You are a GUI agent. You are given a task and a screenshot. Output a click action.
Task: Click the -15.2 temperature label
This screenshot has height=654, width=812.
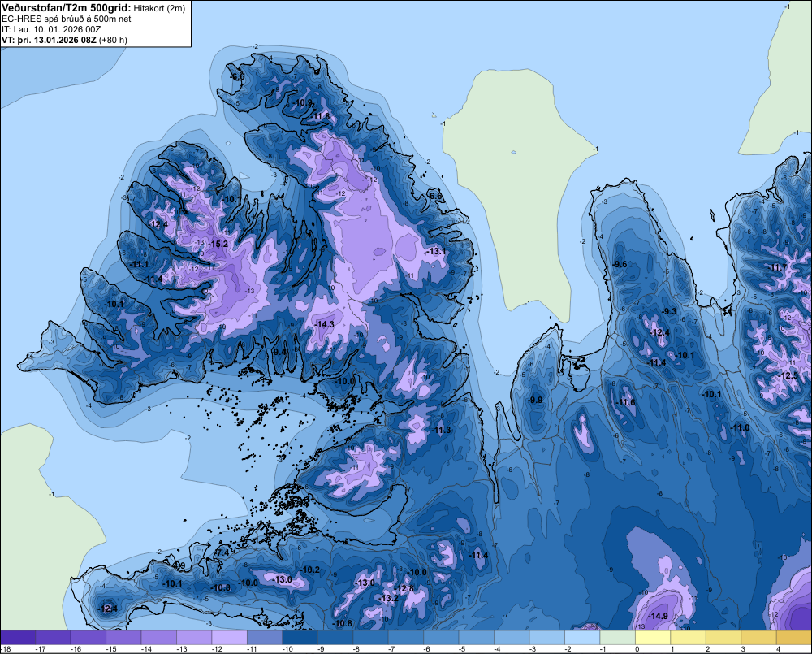click(218, 244)
